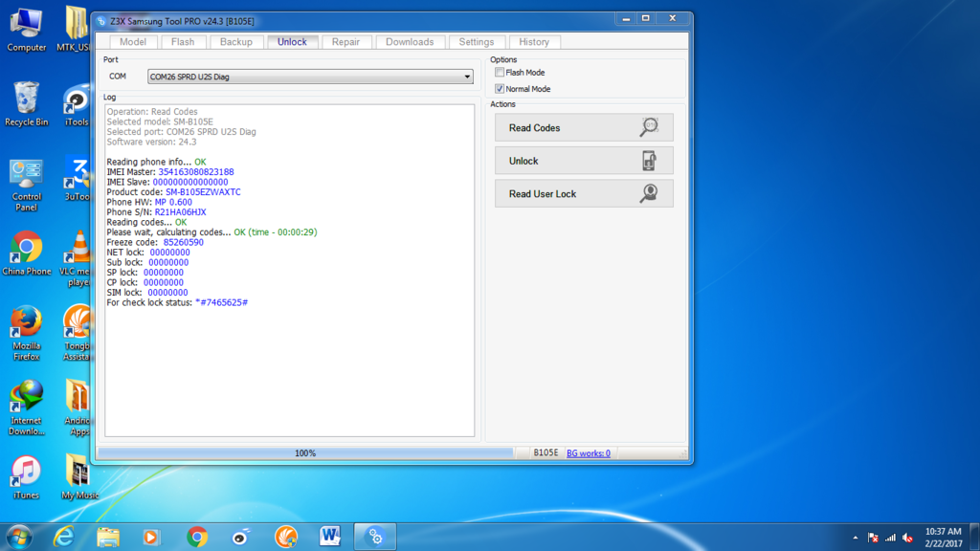The width and height of the screenshot is (980, 551).
Task: Open Windows Explorer from the taskbar
Action: pos(107,537)
